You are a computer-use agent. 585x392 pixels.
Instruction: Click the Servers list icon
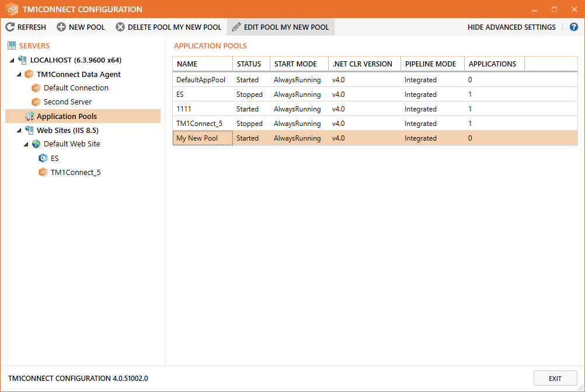point(12,45)
